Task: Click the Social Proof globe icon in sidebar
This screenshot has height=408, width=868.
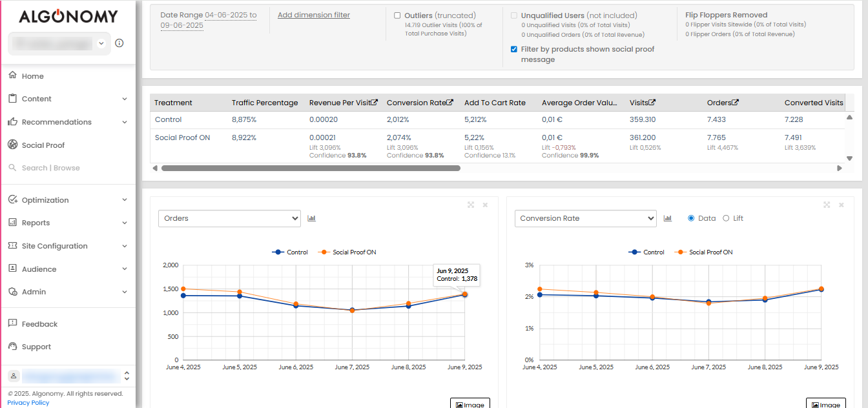Action: (13, 145)
